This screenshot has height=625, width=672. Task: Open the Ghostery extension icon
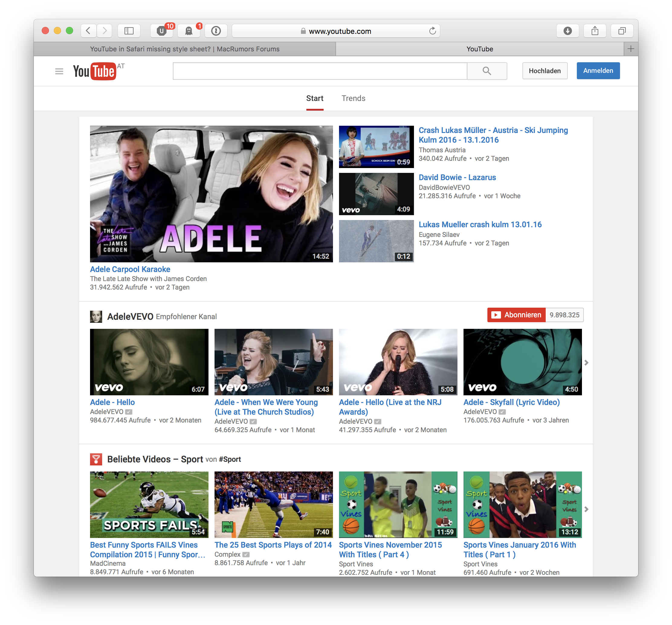[x=189, y=31]
